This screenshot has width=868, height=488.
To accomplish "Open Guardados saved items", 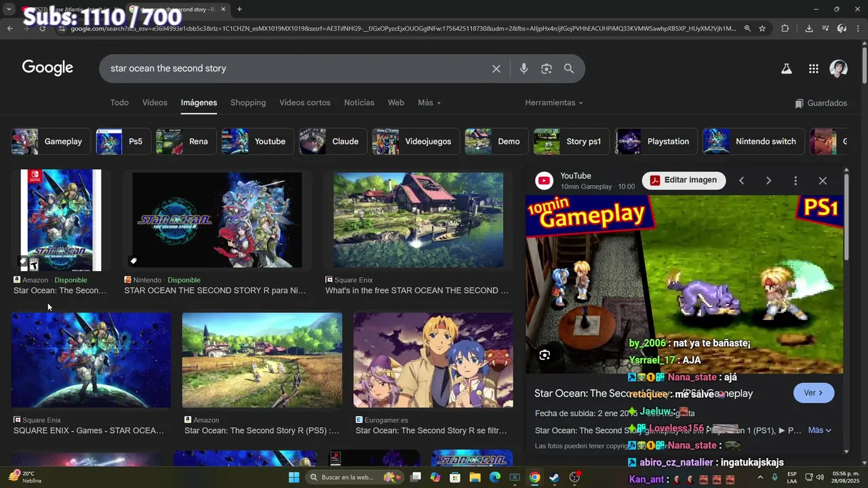I will pyautogui.click(x=821, y=103).
